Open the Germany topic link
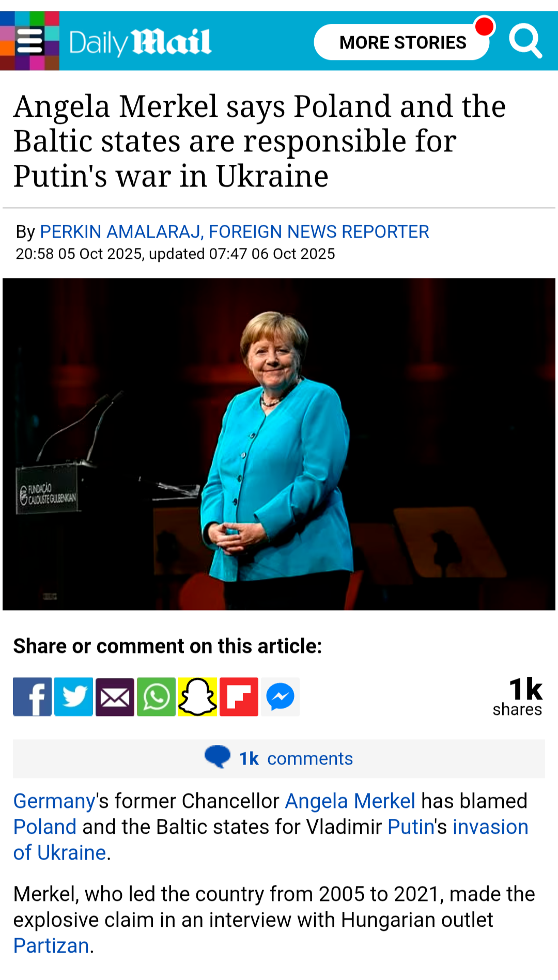The width and height of the screenshot is (558, 980). click(x=54, y=801)
